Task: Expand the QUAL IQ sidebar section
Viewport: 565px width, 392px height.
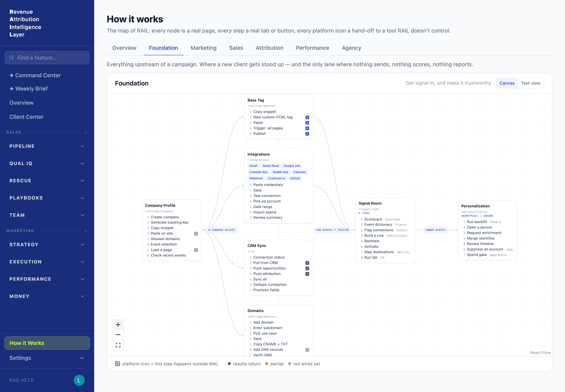Action: [47, 164]
